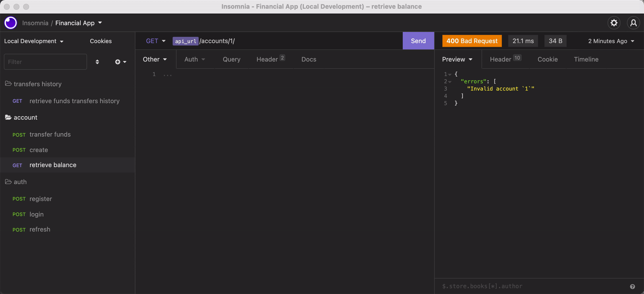644x294 pixels.
Task: Fold the errors array at line 2
Action: (450, 82)
